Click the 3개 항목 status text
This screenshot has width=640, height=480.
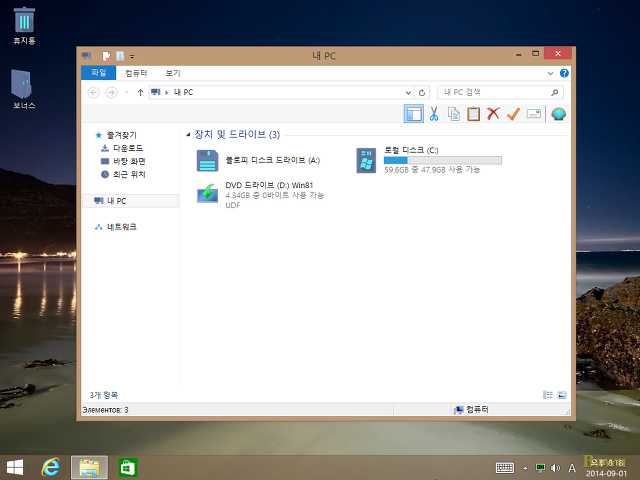(104, 395)
